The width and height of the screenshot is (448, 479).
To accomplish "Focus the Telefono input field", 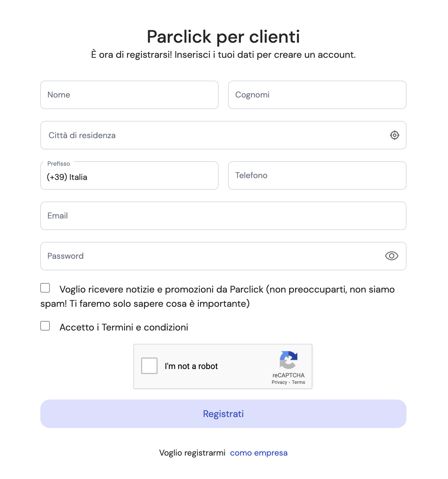I will pos(317,175).
